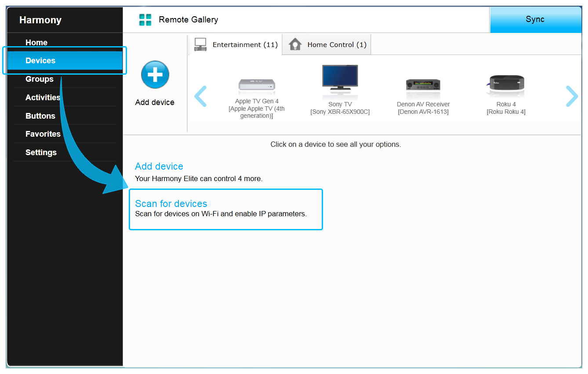
Task: Click the monitor icon on Entertainment tab
Action: pyautogui.click(x=200, y=44)
